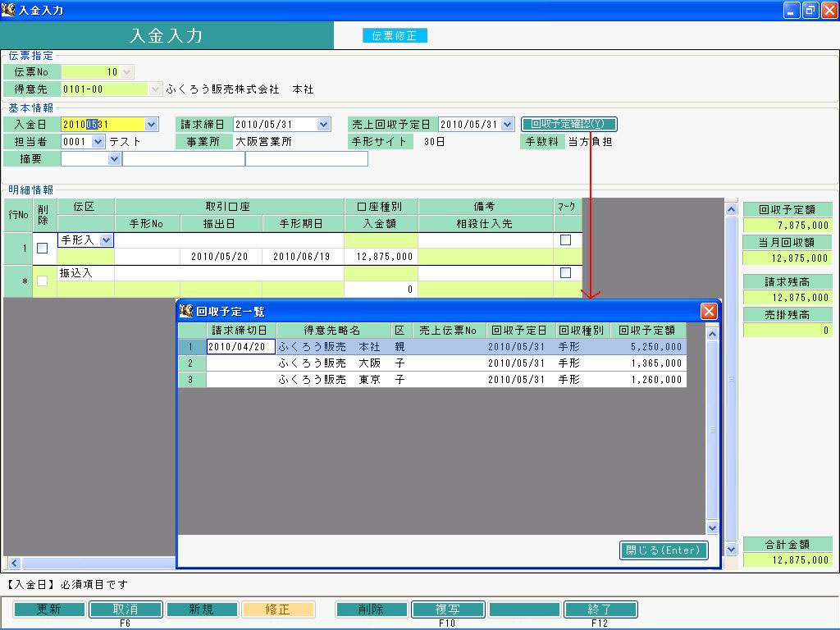The width and height of the screenshot is (840, 630).
Task: Click the 回収予定一覧 dialog app icon
Action: (186, 311)
